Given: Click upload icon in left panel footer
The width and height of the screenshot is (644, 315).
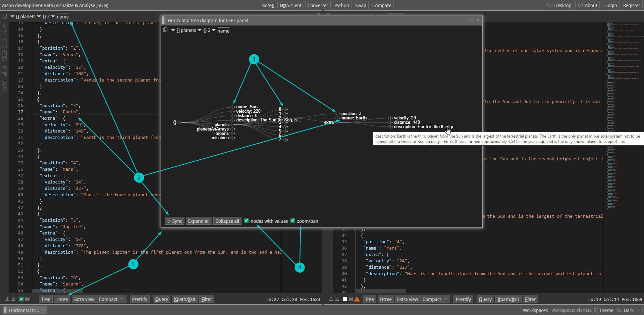Looking at the screenshot, I should (7, 299).
